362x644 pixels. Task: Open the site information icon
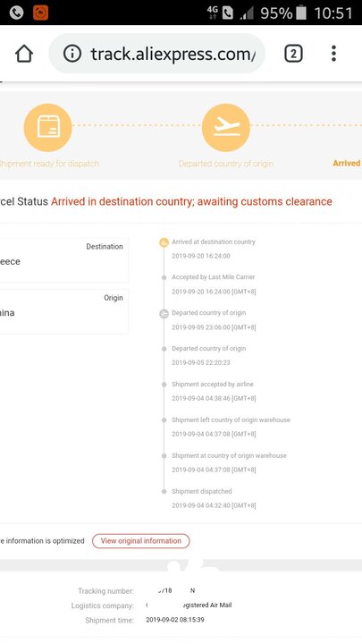point(72,54)
